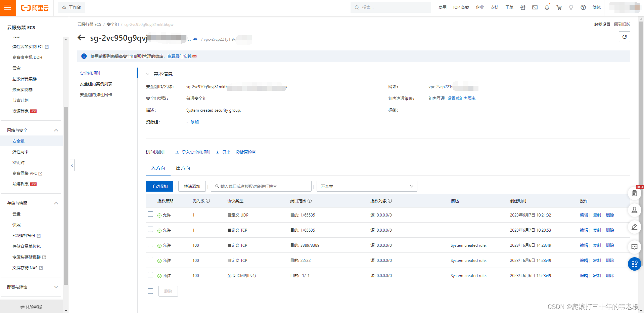
Task: Click the 手动添加 button
Action: click(x=159, y=186)
